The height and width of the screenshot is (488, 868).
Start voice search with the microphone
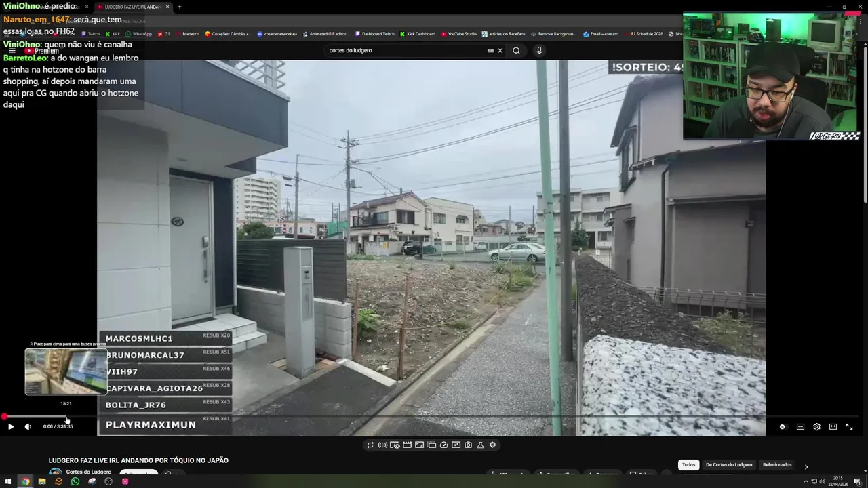(539, 50)
